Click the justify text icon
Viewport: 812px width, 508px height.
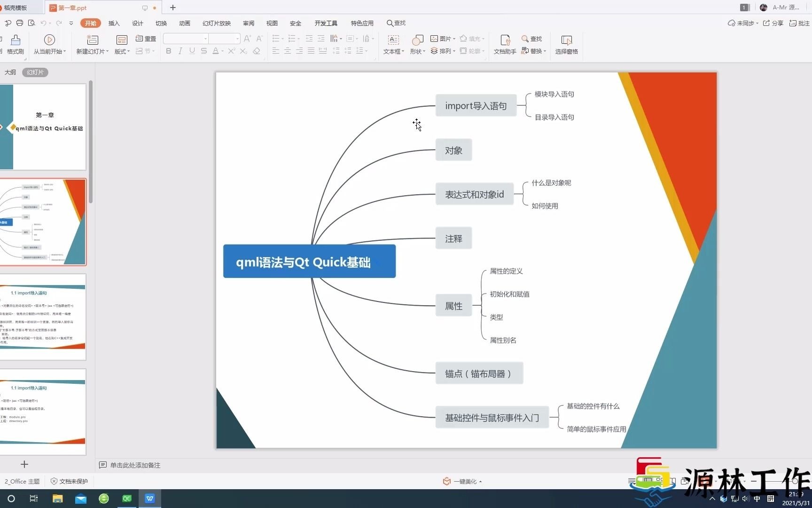[311, 51]
